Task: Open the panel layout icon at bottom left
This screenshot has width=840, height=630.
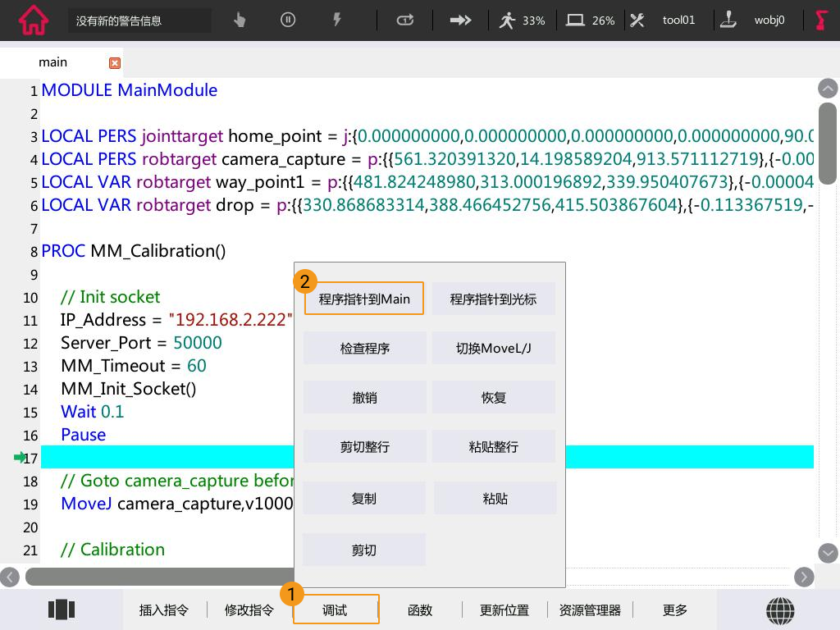Action: coord(62,609)
